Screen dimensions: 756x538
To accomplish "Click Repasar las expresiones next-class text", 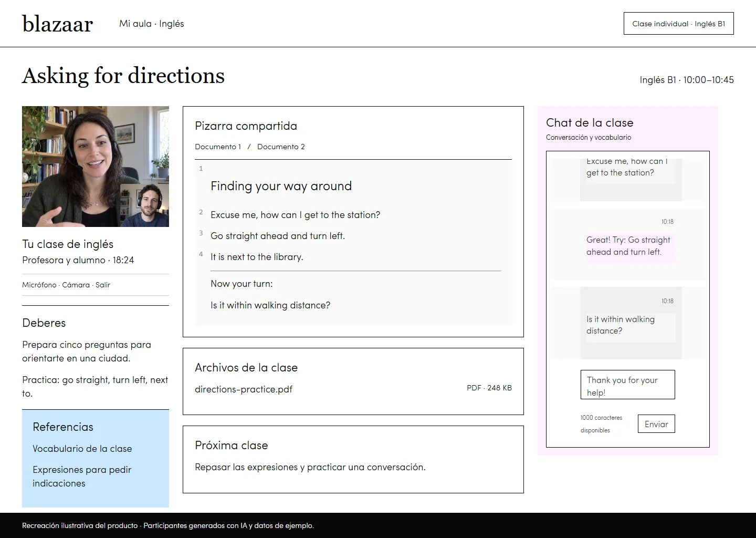I will 310,467.
